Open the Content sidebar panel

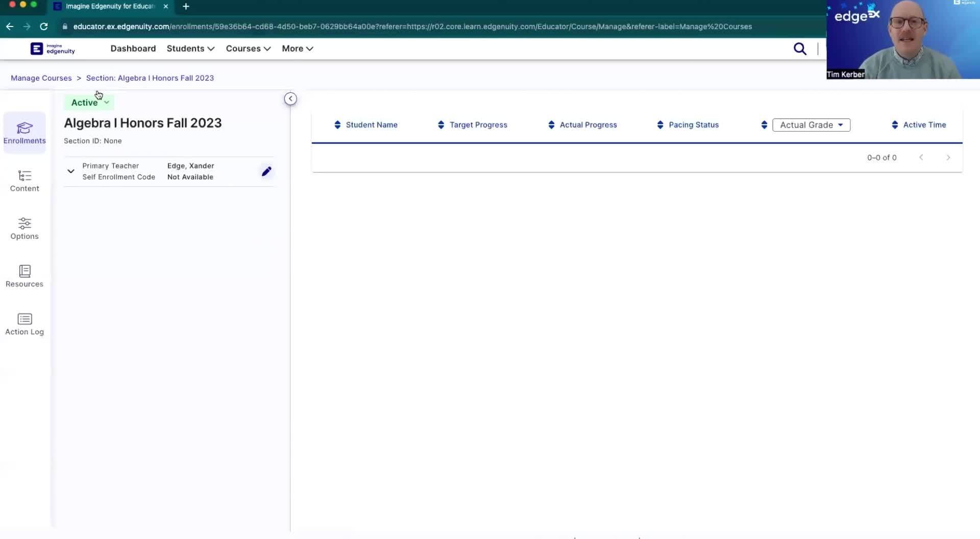point(24,181)
